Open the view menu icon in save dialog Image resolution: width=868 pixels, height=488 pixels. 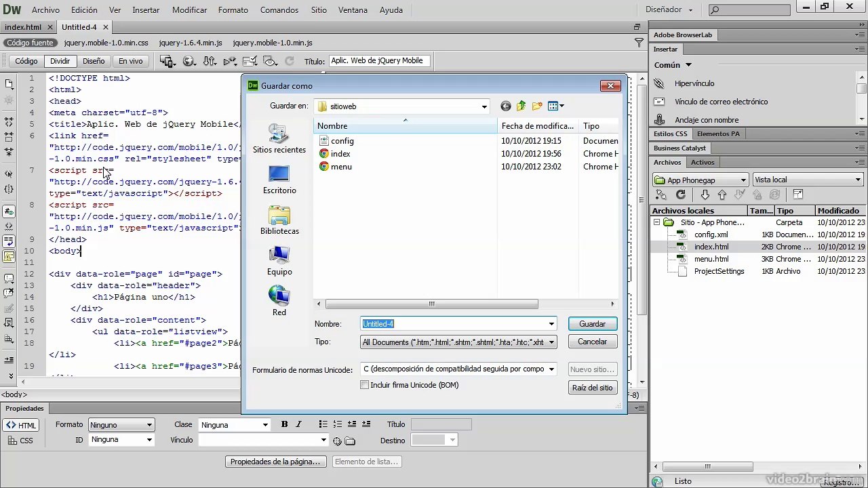(555, 106)
